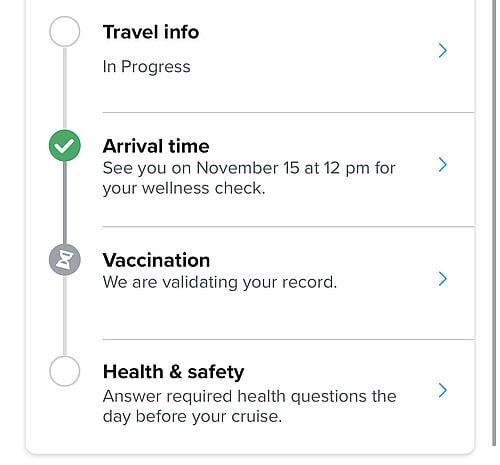The height and width of the screenshot is (465, 500).
Task: Click the light progress line under Travel info
Action: (x=65, y=88)
